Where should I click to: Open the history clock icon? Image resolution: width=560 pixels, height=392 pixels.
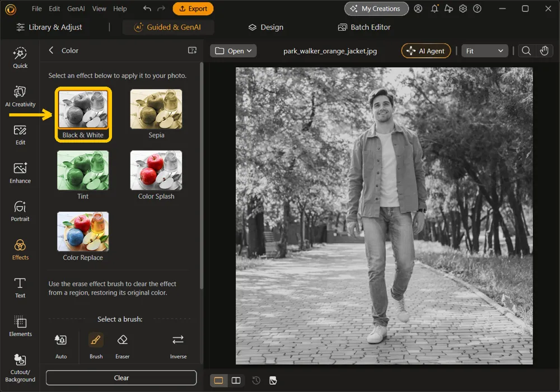pyautogui.click(x=256, y=380)
